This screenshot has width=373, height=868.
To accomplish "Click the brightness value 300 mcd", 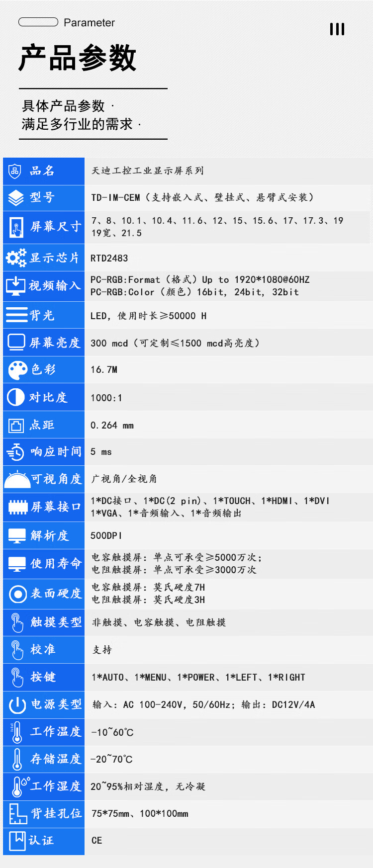I will point(109,343).
